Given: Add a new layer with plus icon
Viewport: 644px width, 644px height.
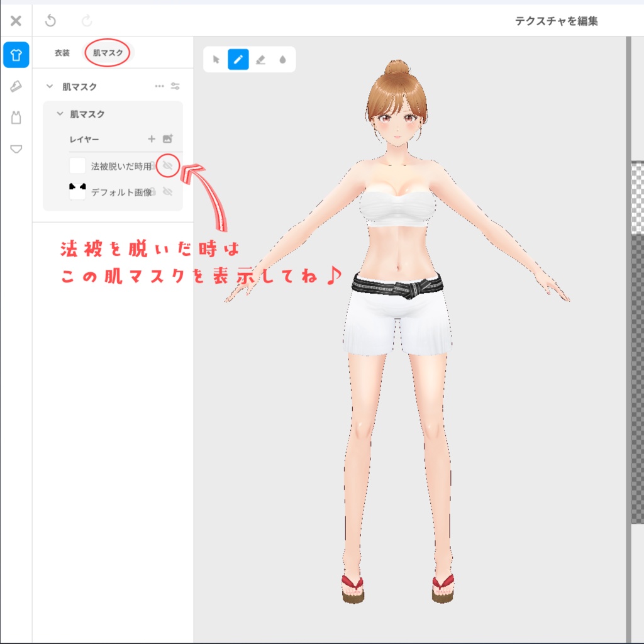Looking at the screenshot, I should coord(152,139).
